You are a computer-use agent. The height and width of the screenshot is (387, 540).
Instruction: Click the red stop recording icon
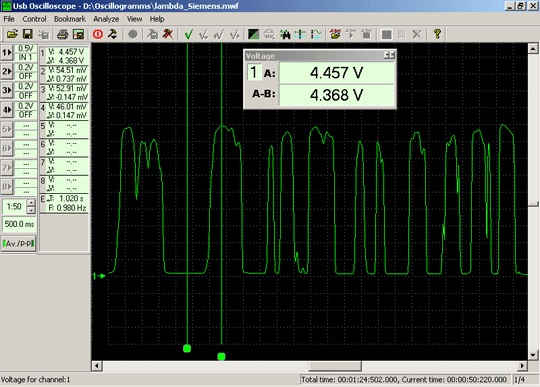pyautogui.click(x=98, y=34)
